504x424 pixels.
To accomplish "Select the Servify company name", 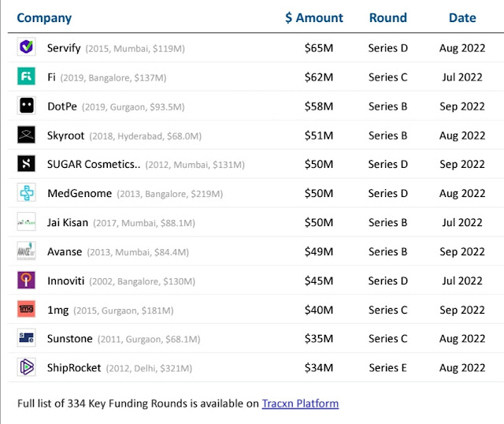I will [x=64, y=48].
